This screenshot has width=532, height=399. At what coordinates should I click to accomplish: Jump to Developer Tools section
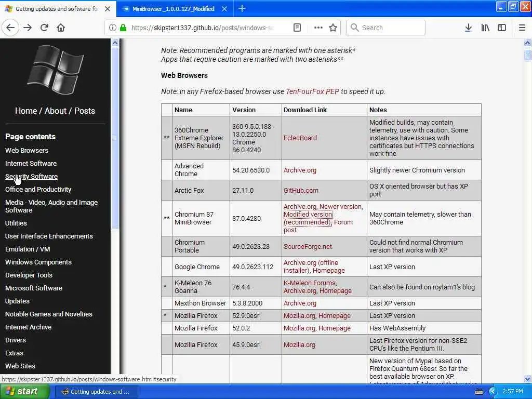(29, 275)
